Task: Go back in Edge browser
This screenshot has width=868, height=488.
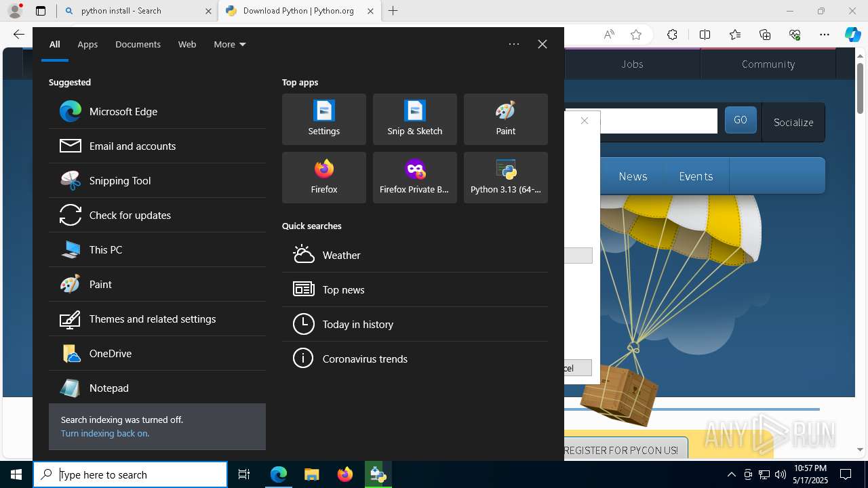Action: pos(18,35)
